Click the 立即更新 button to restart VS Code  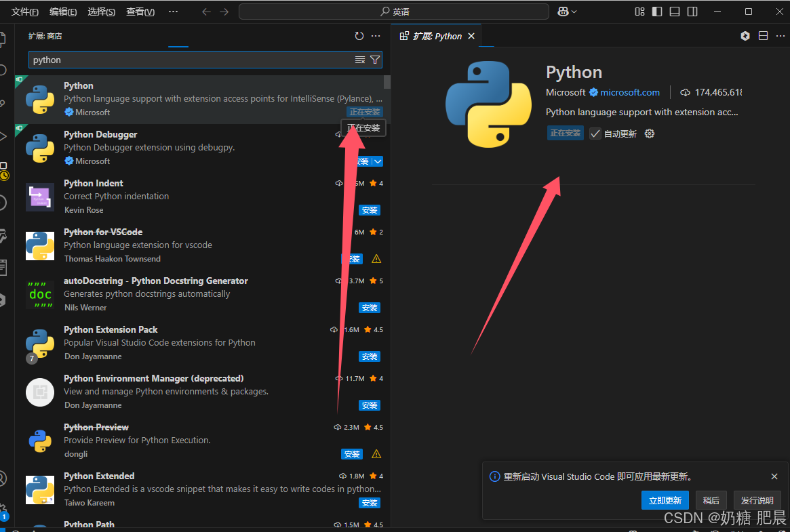pos(665,500)
